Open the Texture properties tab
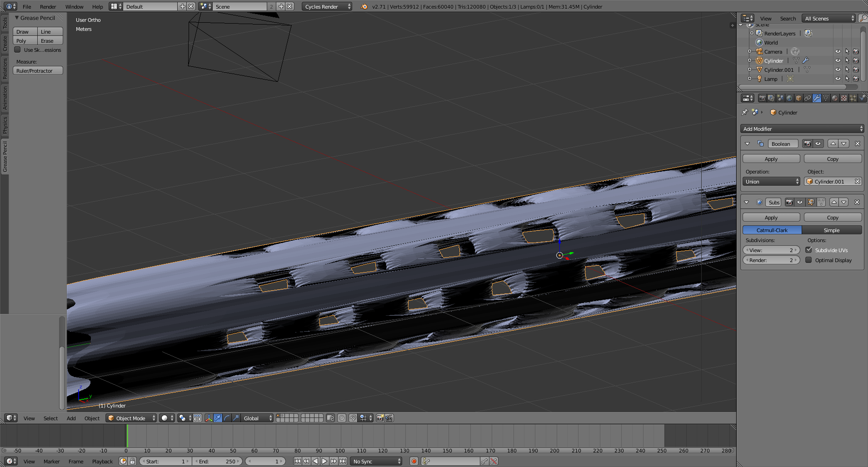The width and height of the screenshot is (868, 467). (844, 98)
